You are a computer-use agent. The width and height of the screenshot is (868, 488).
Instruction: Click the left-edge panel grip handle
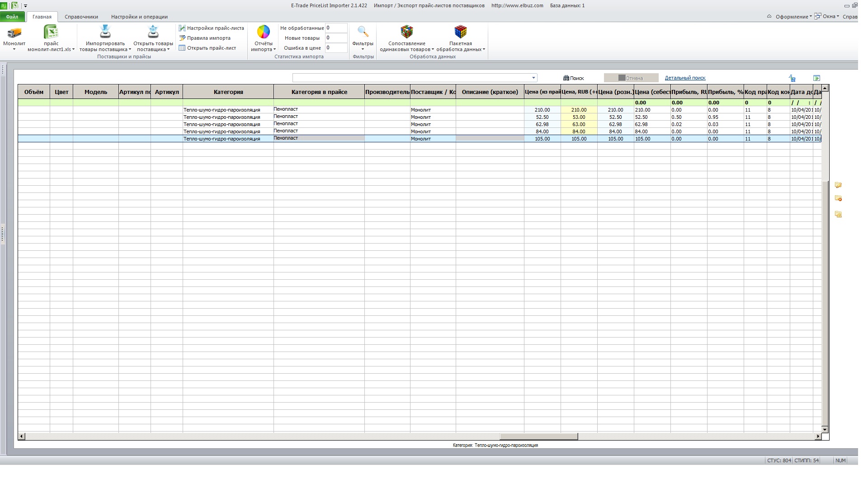(2, 234)
